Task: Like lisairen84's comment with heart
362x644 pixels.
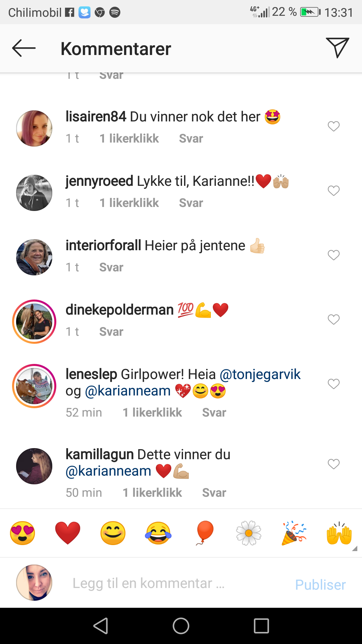Action: (334, 126)
